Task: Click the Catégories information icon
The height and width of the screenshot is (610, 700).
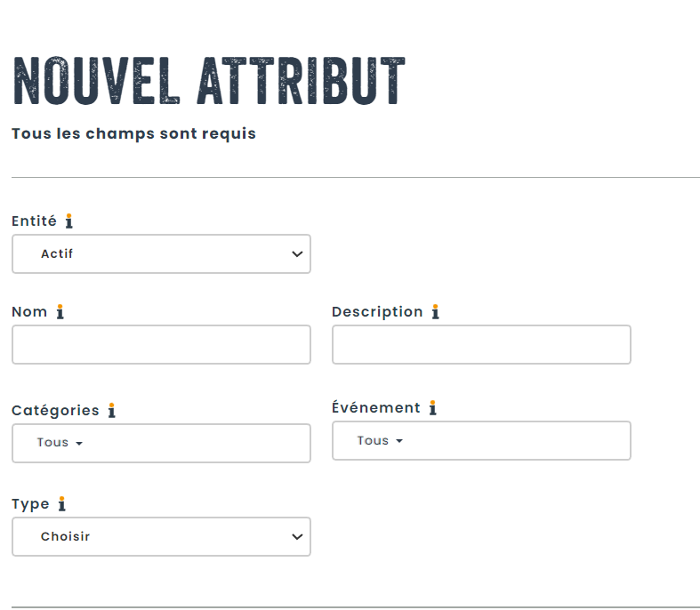Action: pos(111,410)
